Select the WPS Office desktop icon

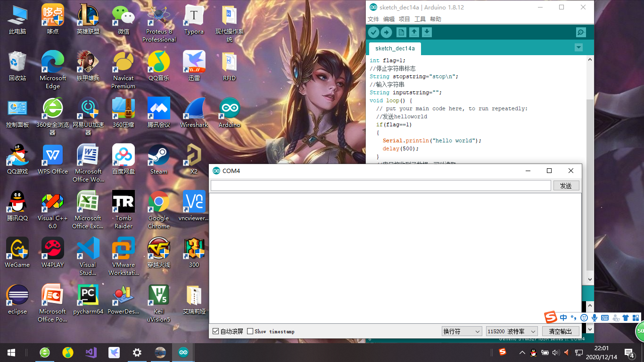tap(53, 160)
